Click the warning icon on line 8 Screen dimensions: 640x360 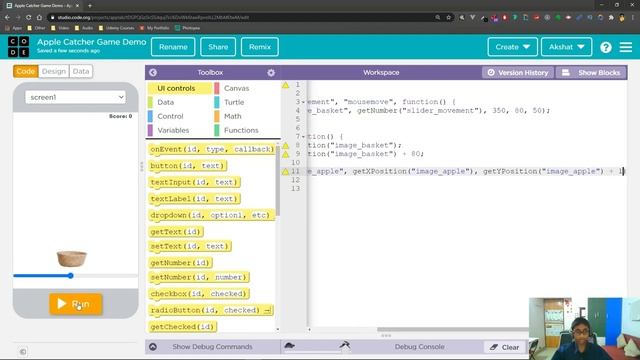pos(286,146)
